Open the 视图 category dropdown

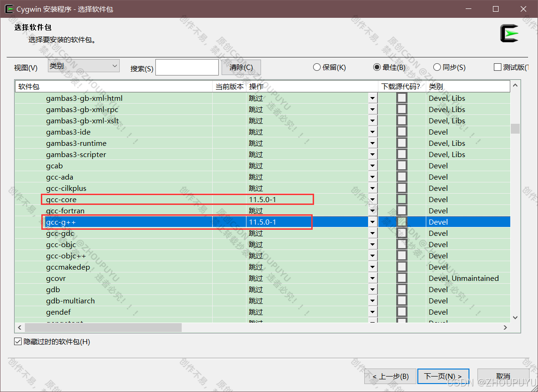[84, 66]
